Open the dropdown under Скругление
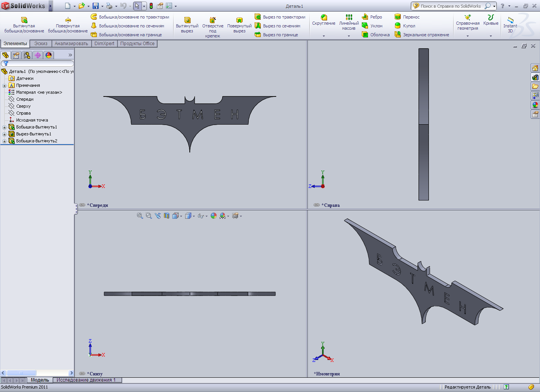The width and height of the screenshot is (540, 392). click(x=324, y=36)
